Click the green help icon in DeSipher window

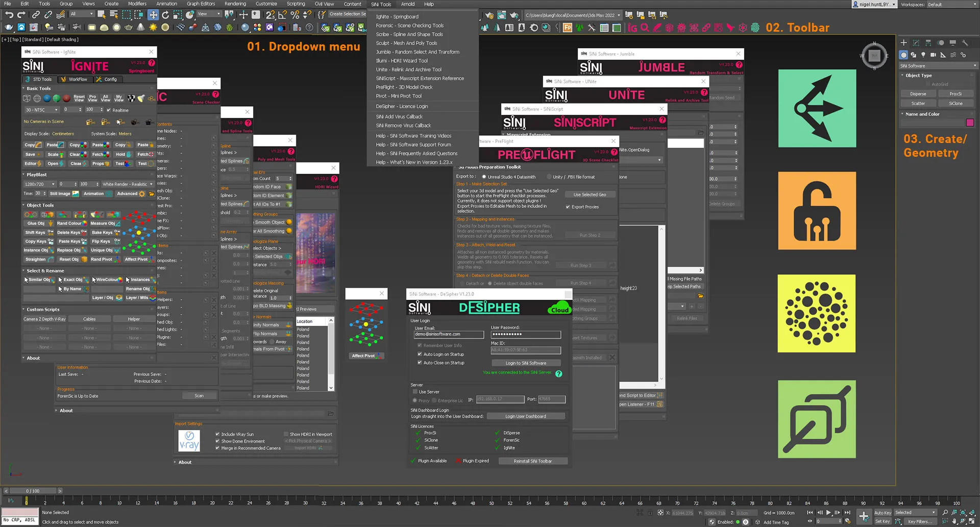click(x=559, y=374)
